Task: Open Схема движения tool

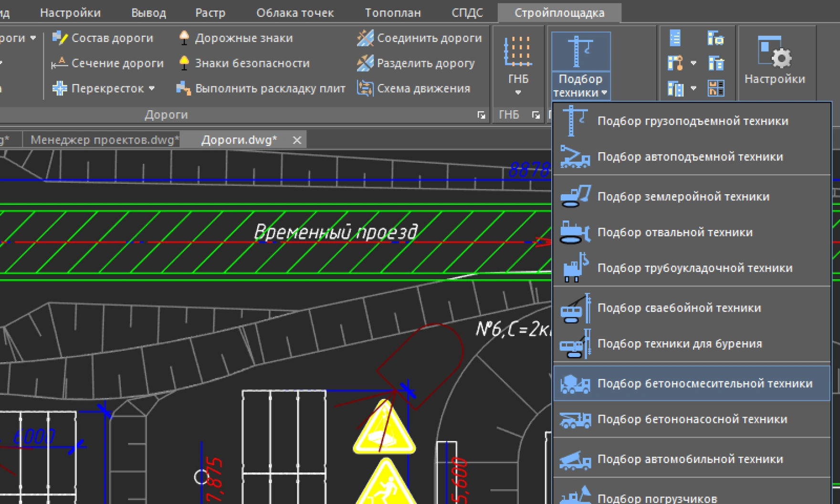Action: pos(414,88)
